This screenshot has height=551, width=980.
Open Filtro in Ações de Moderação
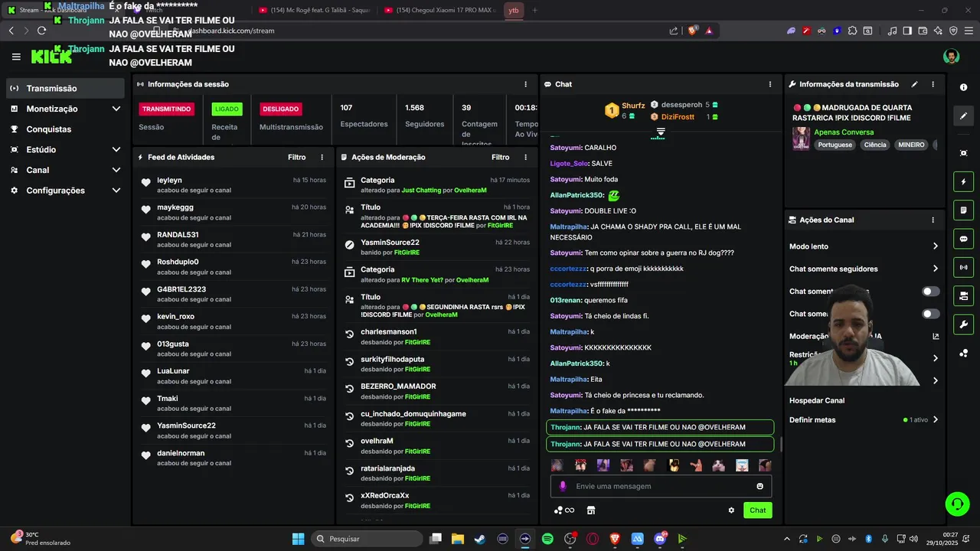coord(500,157)
